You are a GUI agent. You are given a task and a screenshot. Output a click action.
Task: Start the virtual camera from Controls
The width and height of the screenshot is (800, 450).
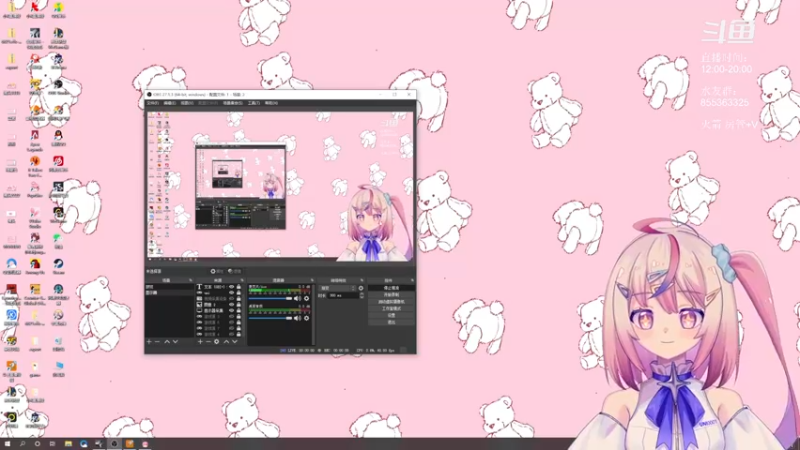coord(391,302)
